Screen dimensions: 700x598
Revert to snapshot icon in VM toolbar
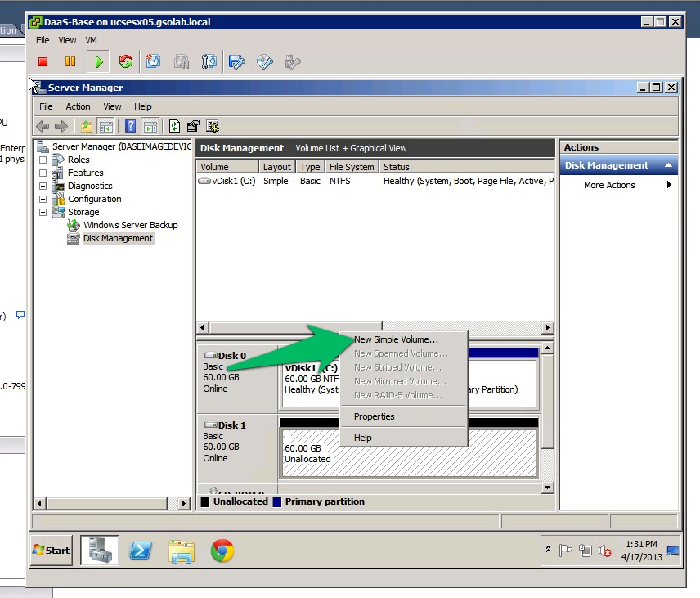(x=182, y=61)
